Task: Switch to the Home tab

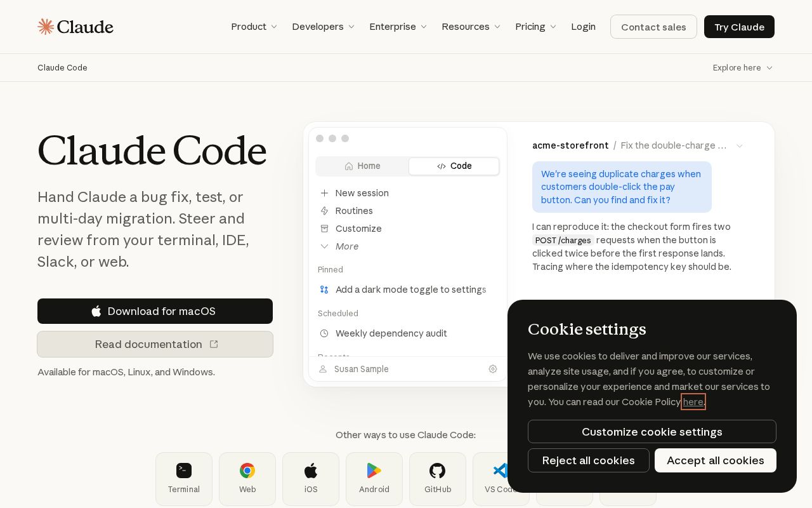Action: [x=363, y=166]
